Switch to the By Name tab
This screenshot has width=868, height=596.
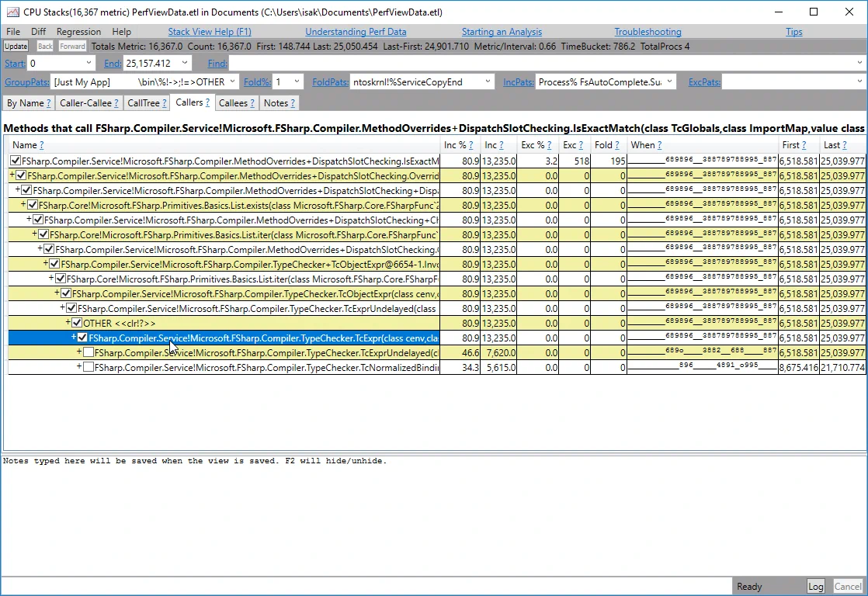coord(24,103)
